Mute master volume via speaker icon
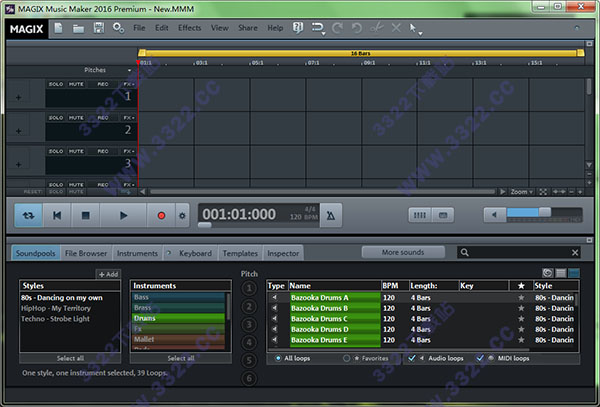The height and width of the screenshot is (407, 600). point(494,215)
